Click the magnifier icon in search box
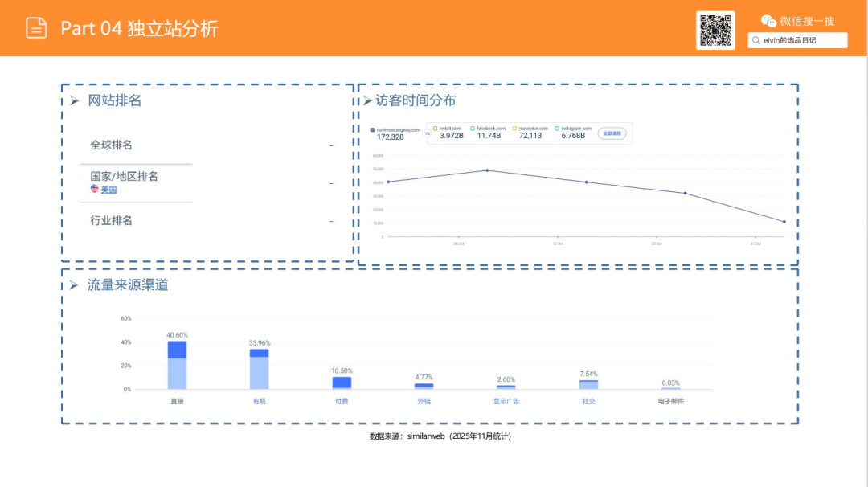 [x=756, y=40]
